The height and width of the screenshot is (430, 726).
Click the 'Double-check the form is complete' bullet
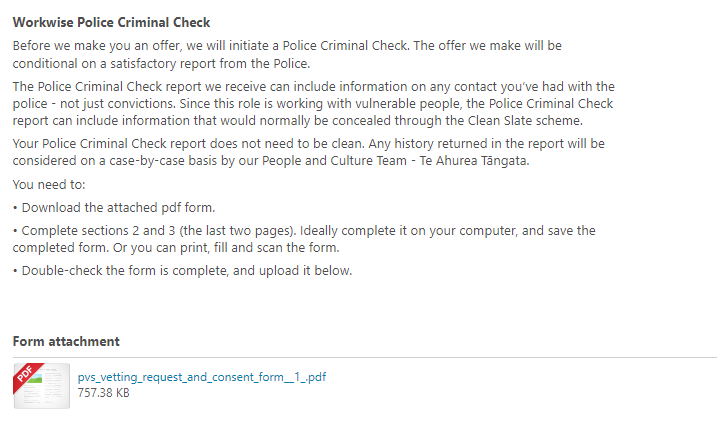182,271
